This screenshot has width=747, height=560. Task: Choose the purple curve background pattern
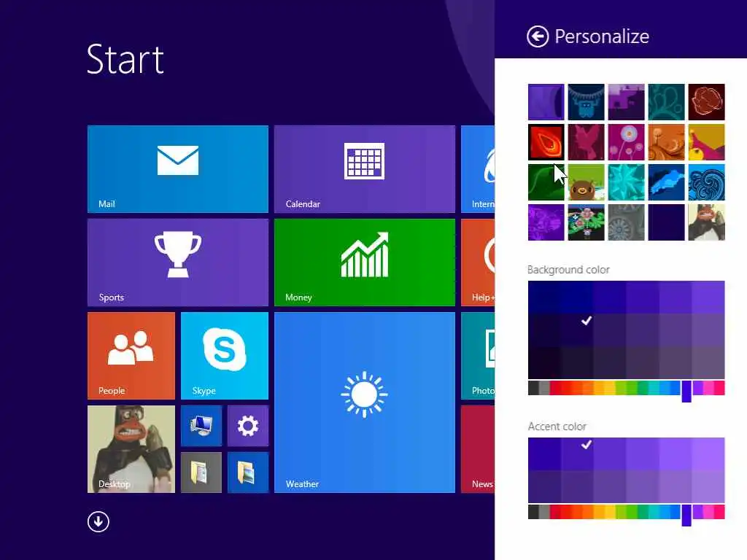[x=546, y=102]
